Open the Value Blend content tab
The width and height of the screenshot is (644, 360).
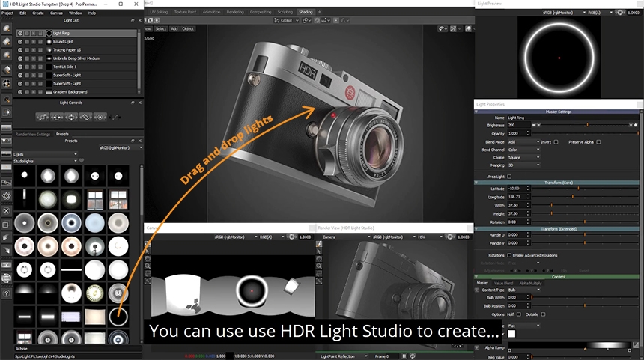pos(503,283)
